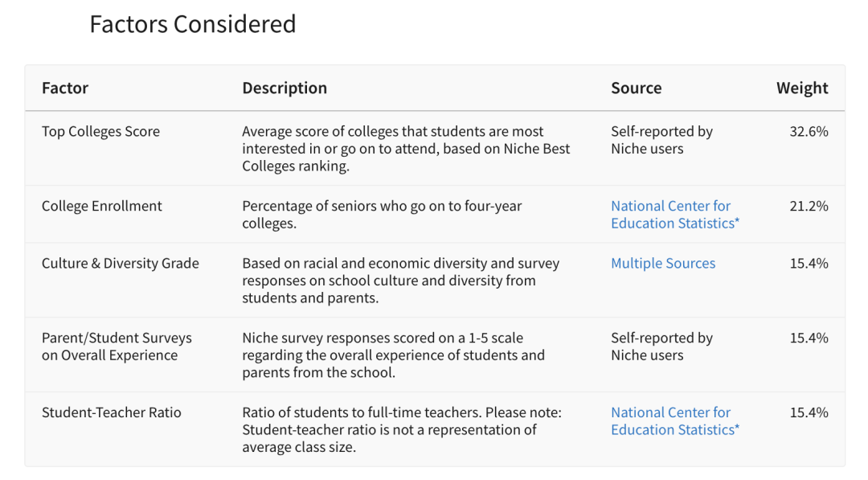Screen dimensions: 868x480
Task: Click the Top Colleges Score description text
Action: point(406,149)
